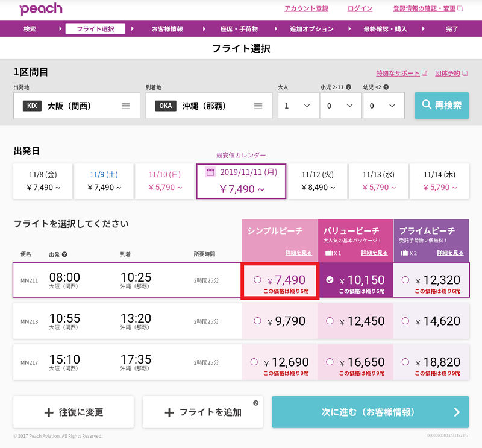Choose departure date 11/13 (水)
This screenshot has width=482, height=448.
(x=379, y=181)
